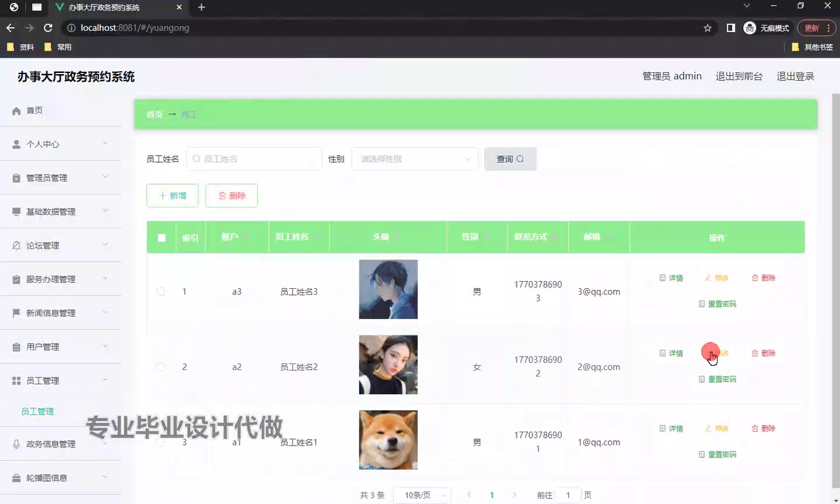Open the 资料 bookmarks folder

(20, 47)
